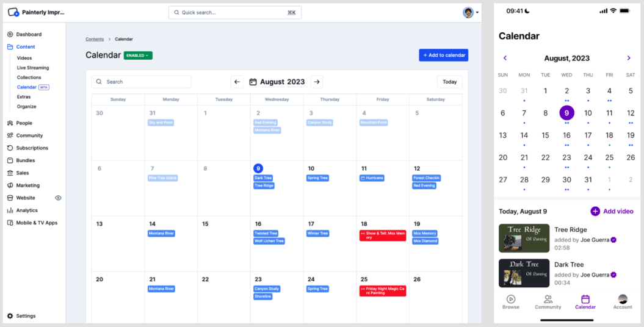644x327 pixels.
Task: Select the Live Streaming submenu item
Action: tap(33, 68)
